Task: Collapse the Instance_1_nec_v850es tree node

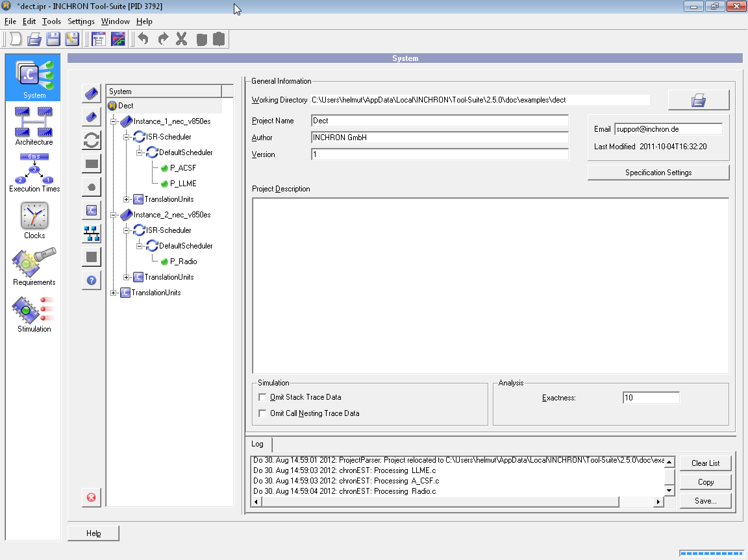Action: (x=114, y=121)
